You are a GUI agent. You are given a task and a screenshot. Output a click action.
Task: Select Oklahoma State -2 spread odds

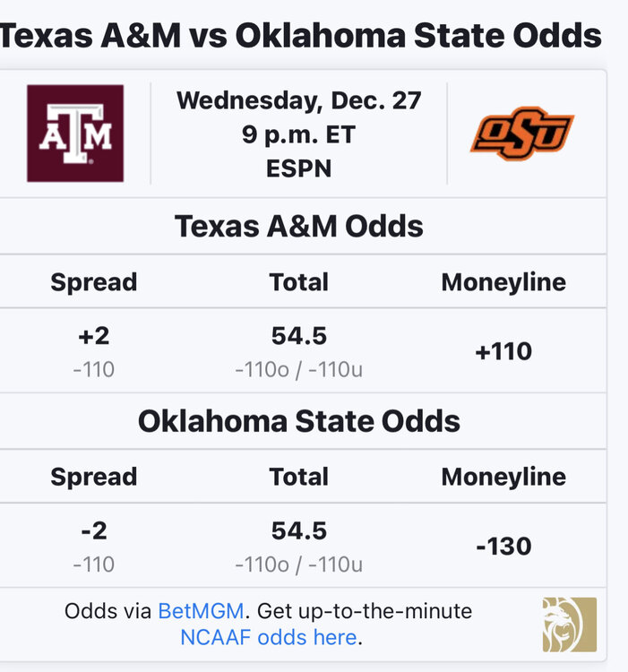point(93,545)
